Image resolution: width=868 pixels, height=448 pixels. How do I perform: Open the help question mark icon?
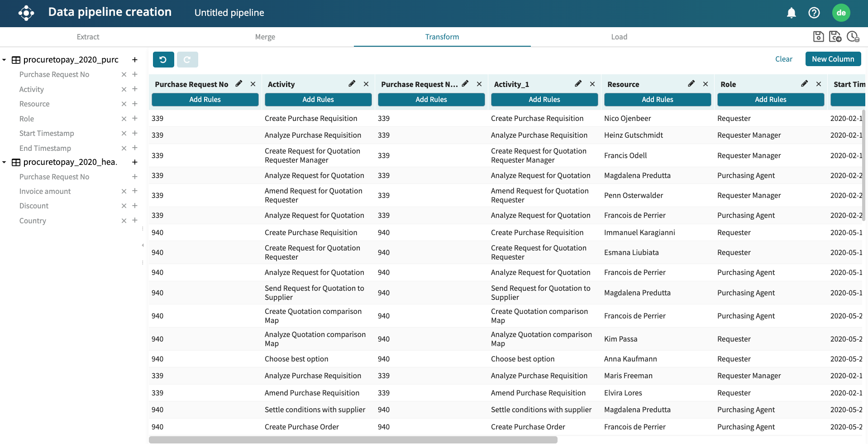814,13
